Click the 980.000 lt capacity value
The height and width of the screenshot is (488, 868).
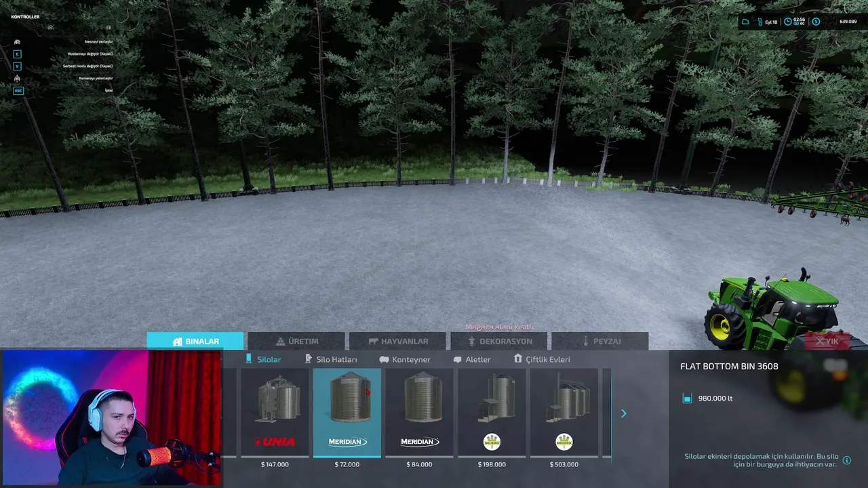tap(715, 399)
